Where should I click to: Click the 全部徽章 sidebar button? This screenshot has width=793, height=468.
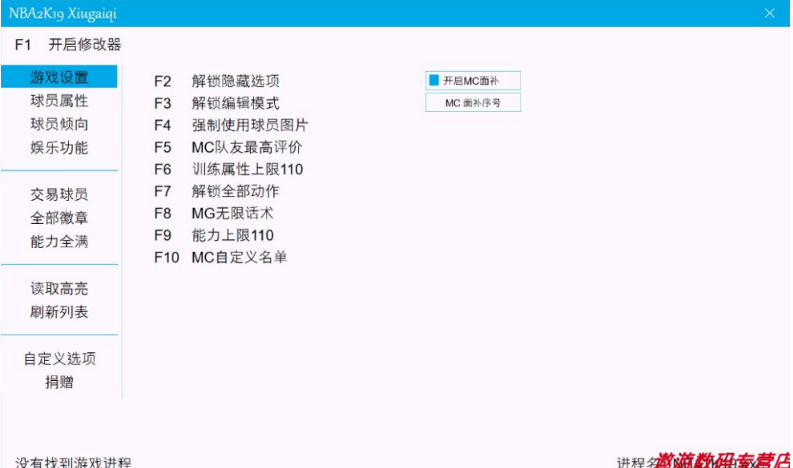[59, 218]
